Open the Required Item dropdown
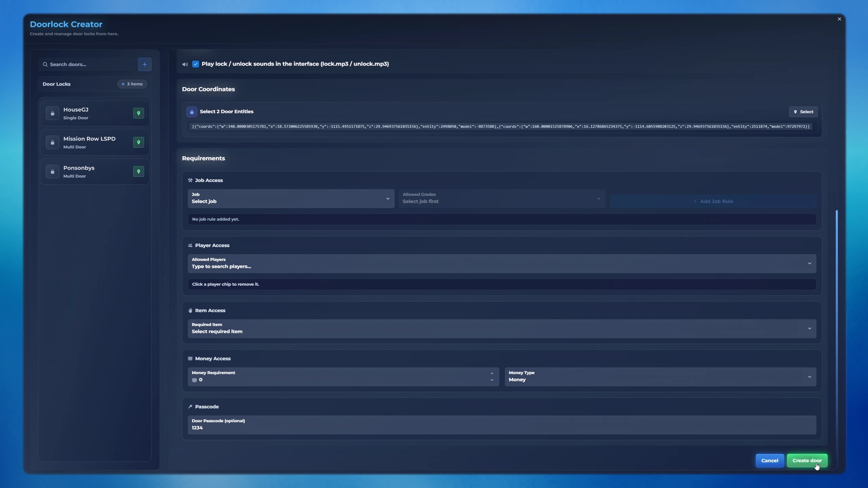Image resolution: width=868 pixels, height=488 pixels. (502, 328)
